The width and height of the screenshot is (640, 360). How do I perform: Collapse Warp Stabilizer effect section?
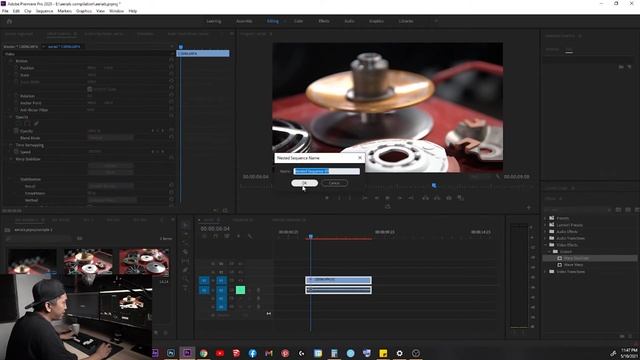(x=11, y=159)
